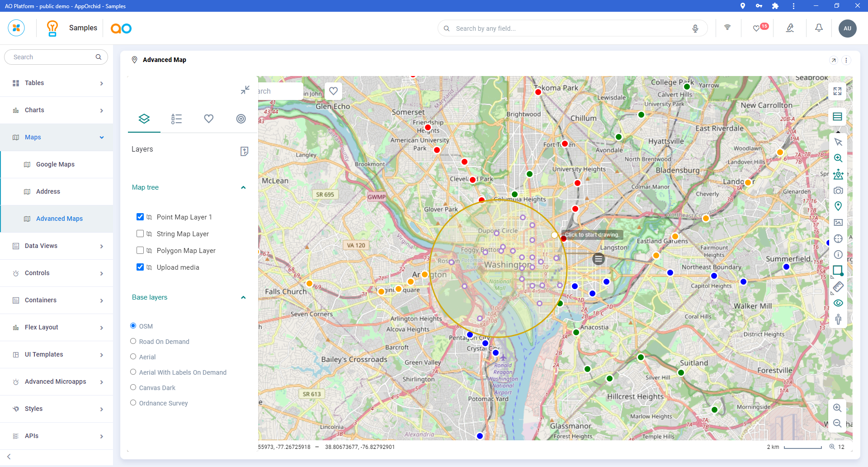Select the arrow pointer tool
868x467 pixels.
(x=838, y=142)
